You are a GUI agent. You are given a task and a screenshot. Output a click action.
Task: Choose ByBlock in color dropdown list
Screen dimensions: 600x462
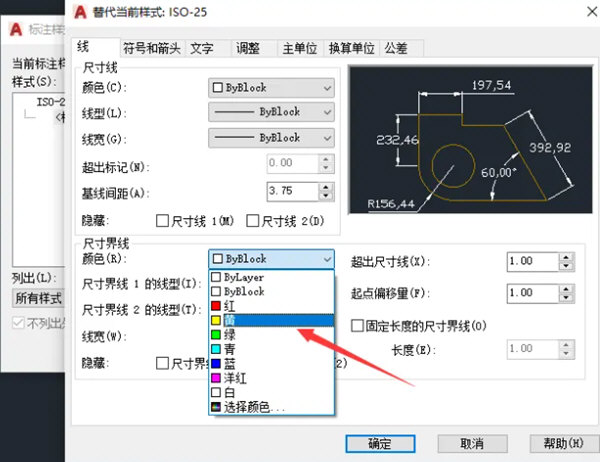[x=272, y=292]
